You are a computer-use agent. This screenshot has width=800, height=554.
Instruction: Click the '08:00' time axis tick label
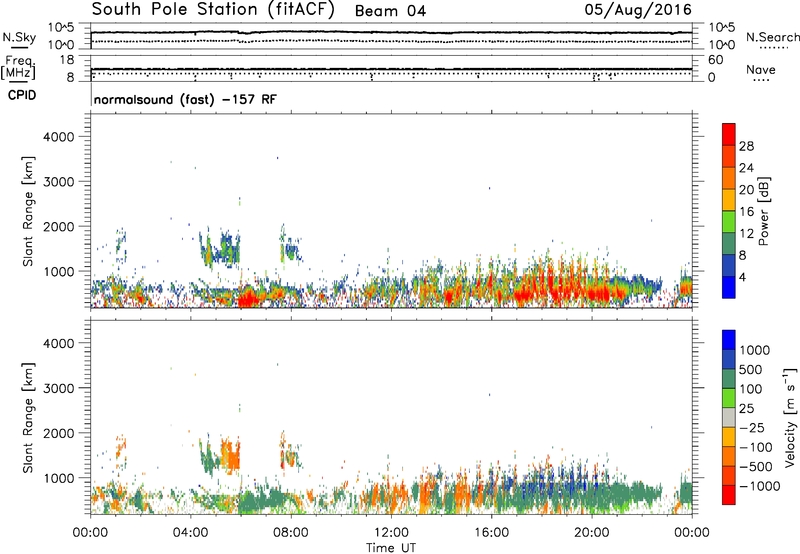pos(291,533)
